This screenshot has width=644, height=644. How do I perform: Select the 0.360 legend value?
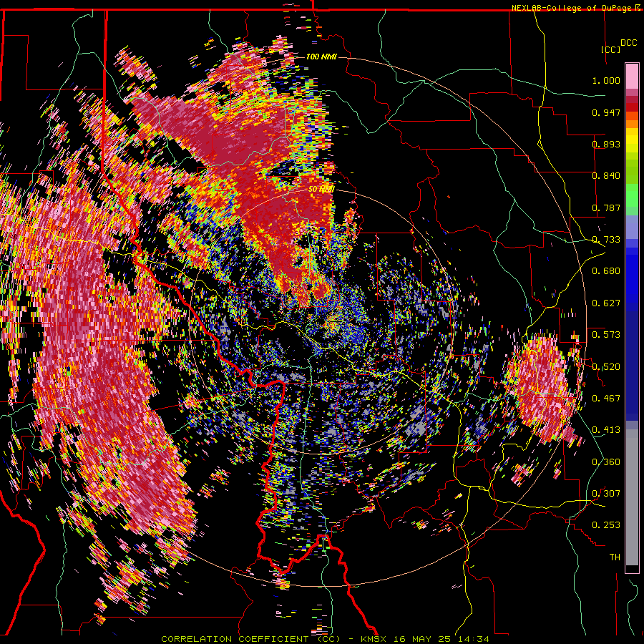[606, 462]
